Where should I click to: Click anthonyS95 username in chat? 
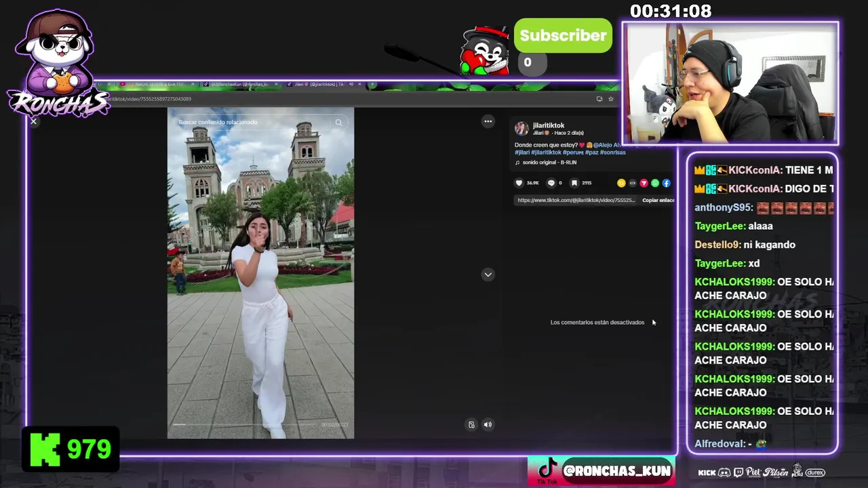click(x=724, y=207)
